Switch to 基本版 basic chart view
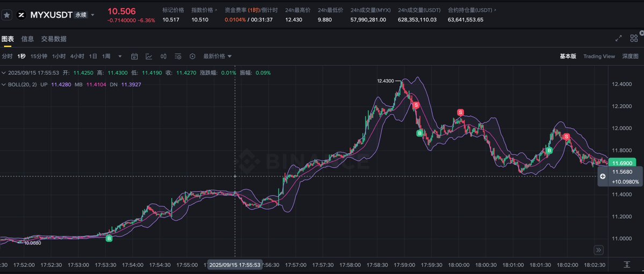Viewport: 644px width, 274px height. pyautogui.click(x=568, y=56)
